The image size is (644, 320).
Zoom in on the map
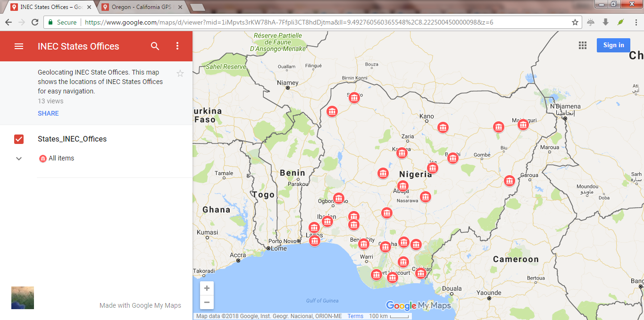[207, 288]
